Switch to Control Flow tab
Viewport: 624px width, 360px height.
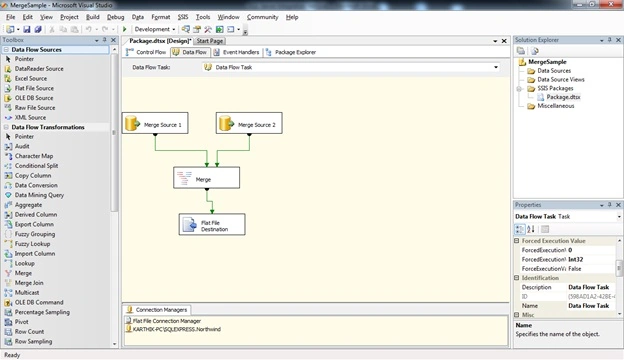point(146,52)
